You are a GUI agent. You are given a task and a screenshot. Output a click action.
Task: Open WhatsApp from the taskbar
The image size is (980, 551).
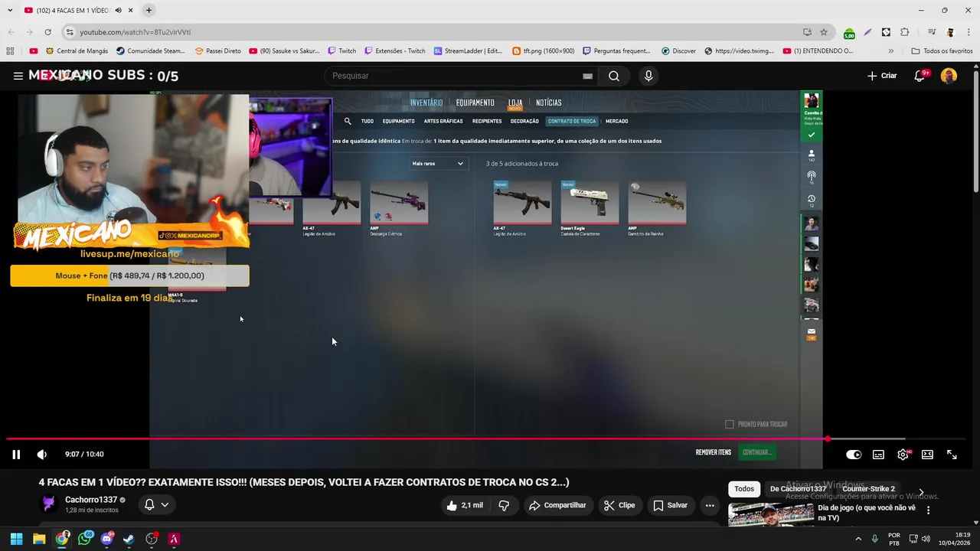[84, 539]
